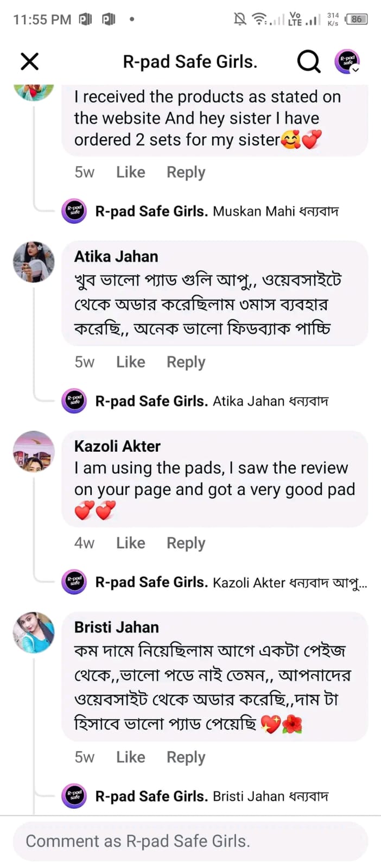Viewport: 381px width, 868px height.
Task: Like the comment about ordering 2 sets
Action: [x=130, y=172]
